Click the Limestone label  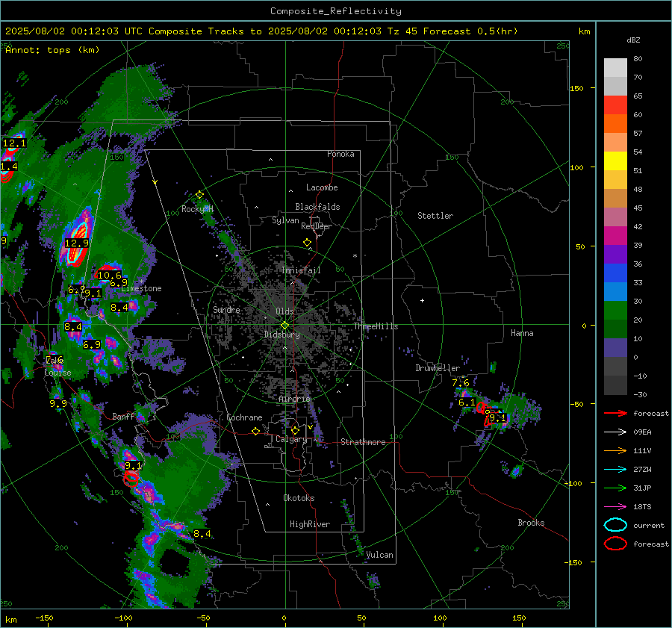(141, 288)
